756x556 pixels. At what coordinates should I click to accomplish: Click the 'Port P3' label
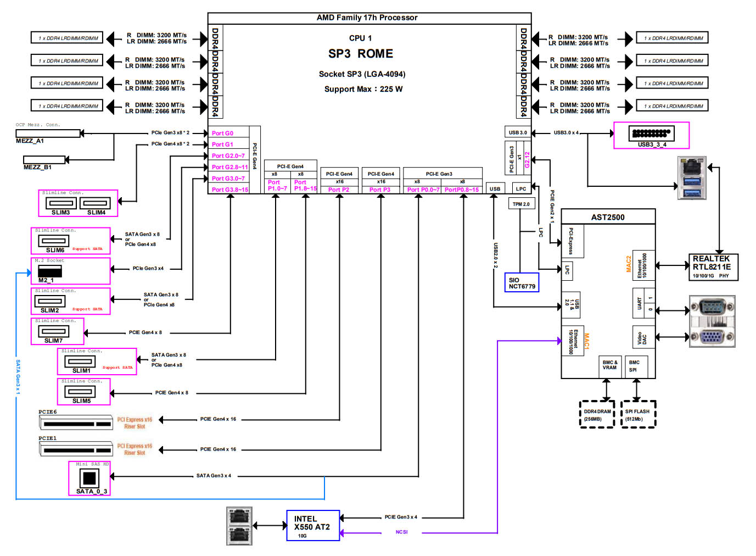pos(380,190)
